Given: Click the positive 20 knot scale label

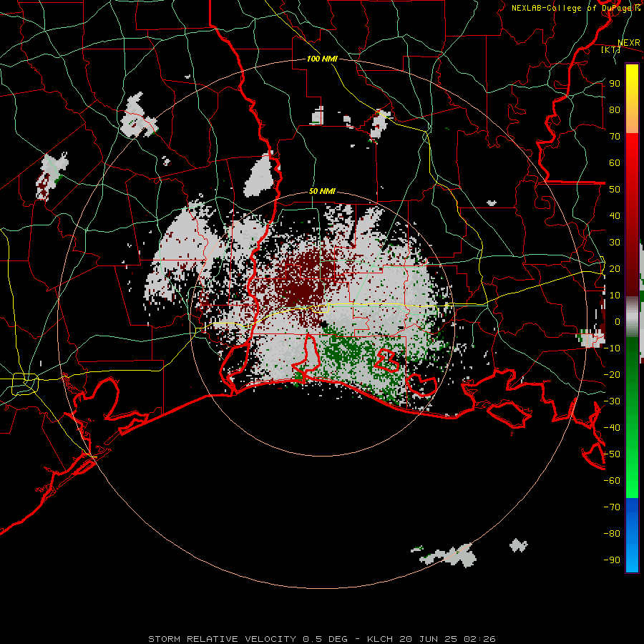Looking at the screenshot, I should pos(615,268).
